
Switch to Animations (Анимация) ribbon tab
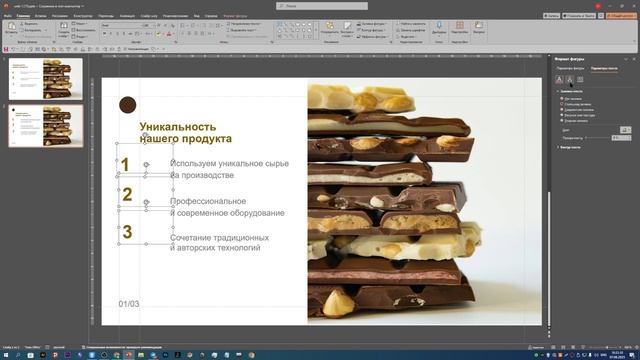(127, 16)
